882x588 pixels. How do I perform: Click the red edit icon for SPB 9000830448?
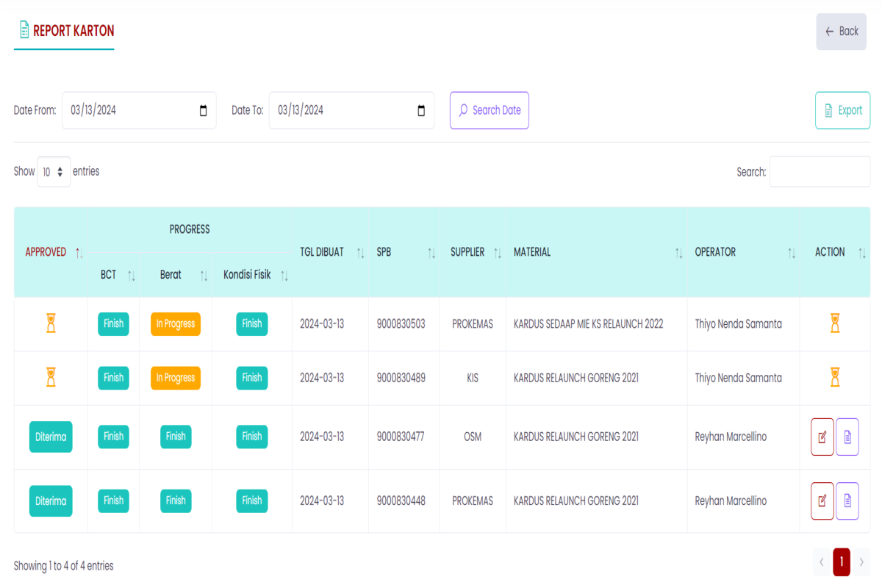tap(822, 501)
